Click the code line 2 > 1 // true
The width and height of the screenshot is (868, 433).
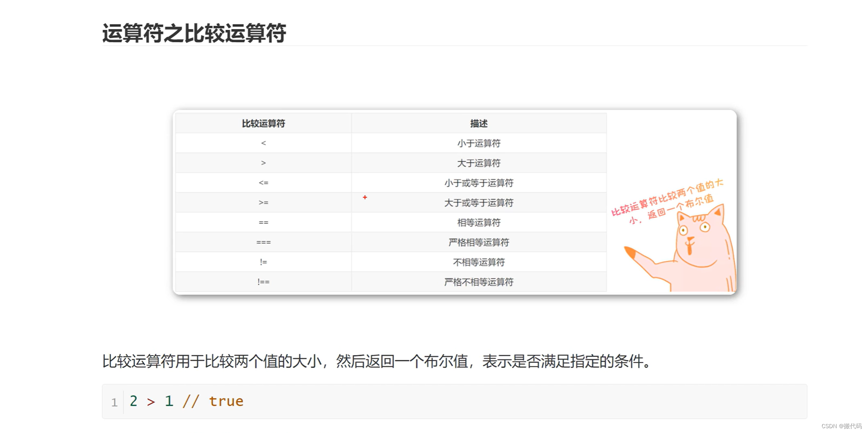187,401
